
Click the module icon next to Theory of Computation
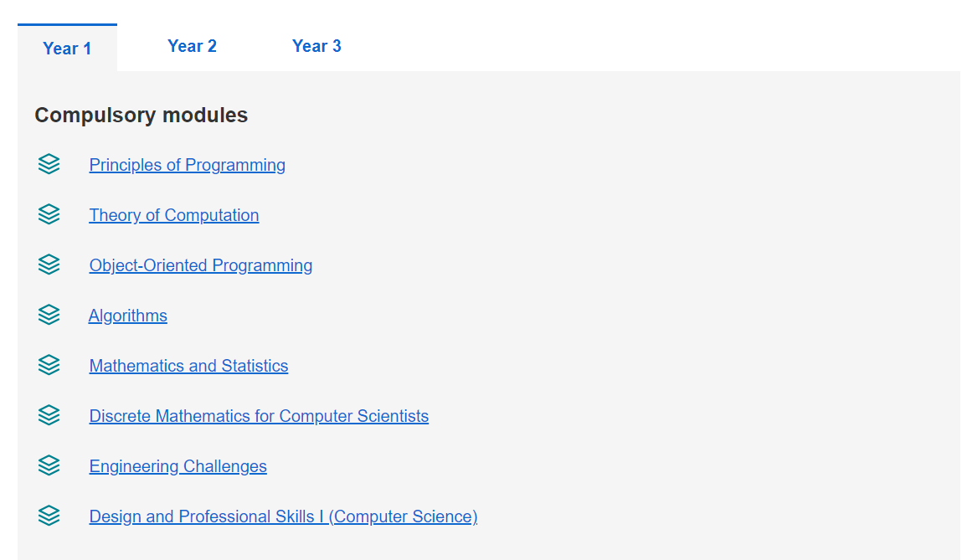(x=49, y=214)
